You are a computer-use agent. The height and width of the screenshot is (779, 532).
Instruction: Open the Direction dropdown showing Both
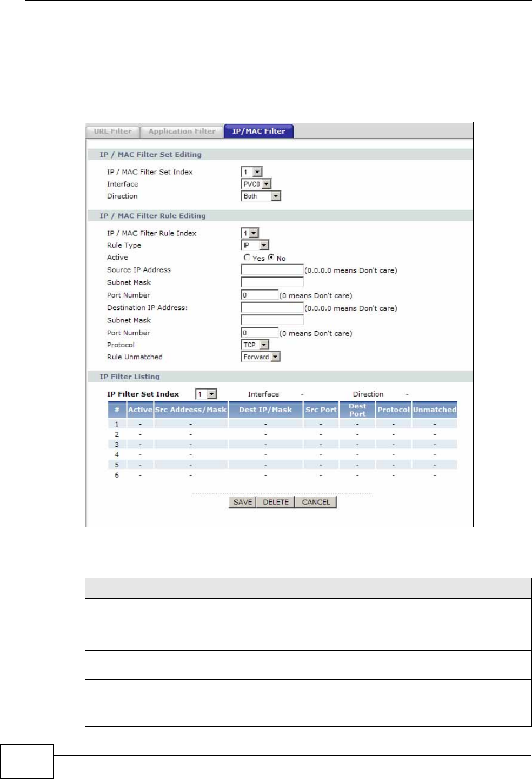click(x=261, y=196)
